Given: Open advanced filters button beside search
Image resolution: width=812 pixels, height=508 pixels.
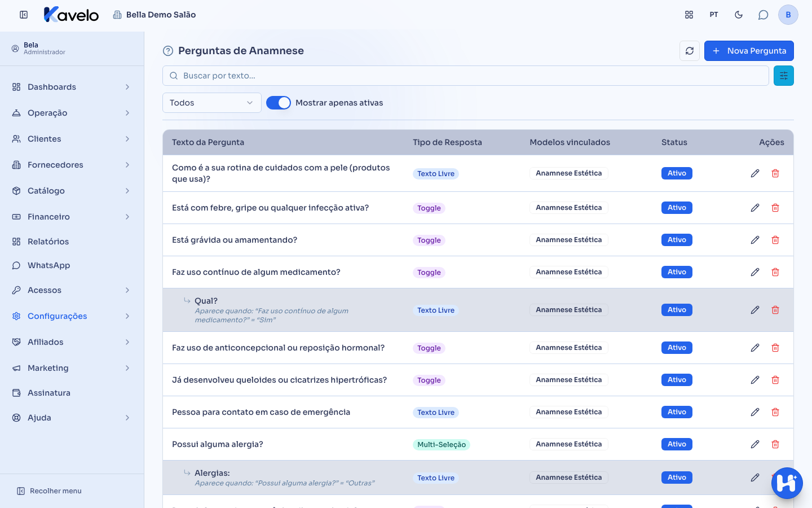Looking at the screenshot, I should point(784,76).
